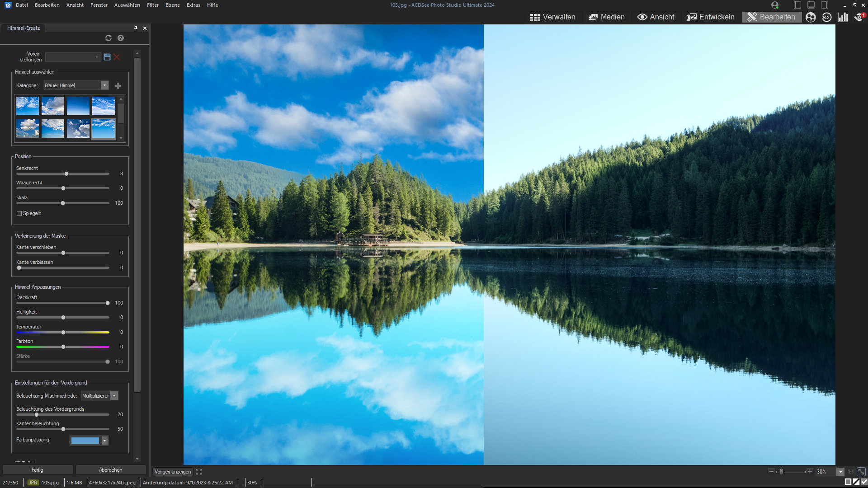Delete preset with the red X icon
Screen dimensions: 868x488
point(117,57)
